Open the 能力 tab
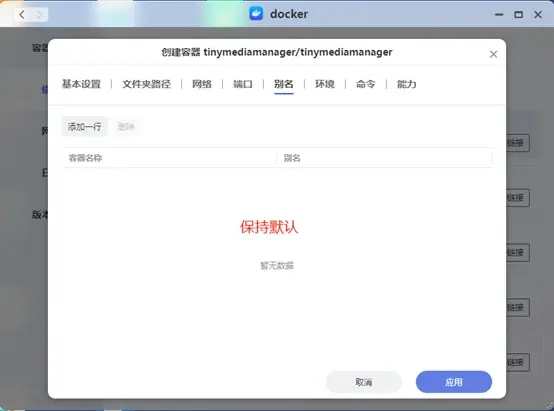Screen dimensions: 554x411 [407, 84]
